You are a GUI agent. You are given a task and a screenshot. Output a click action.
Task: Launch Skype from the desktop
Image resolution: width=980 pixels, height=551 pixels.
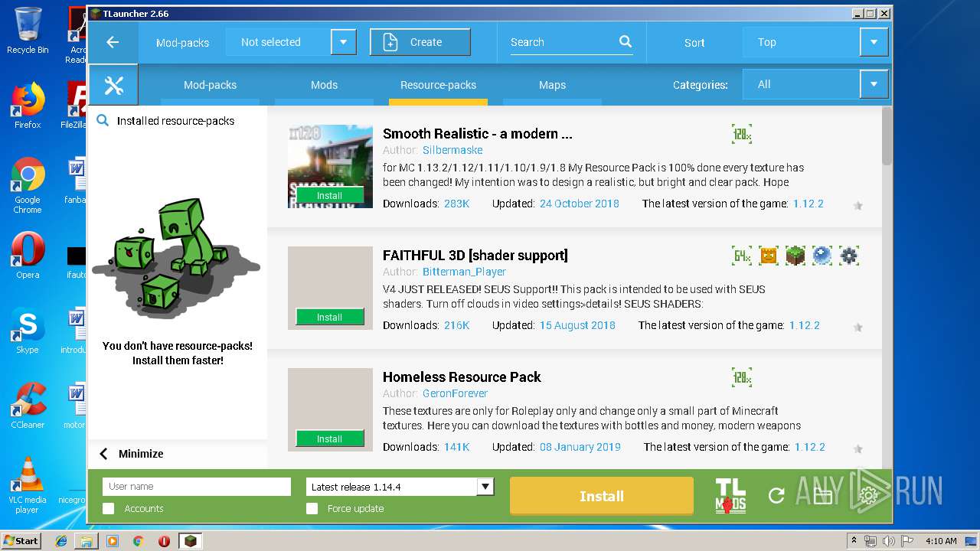click(28, 331)
